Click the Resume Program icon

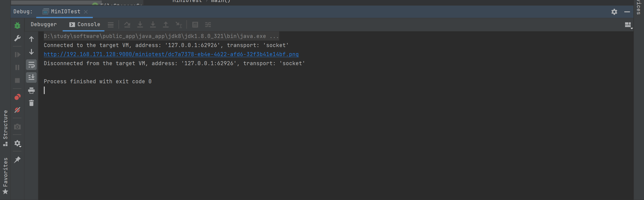[17, 55]
